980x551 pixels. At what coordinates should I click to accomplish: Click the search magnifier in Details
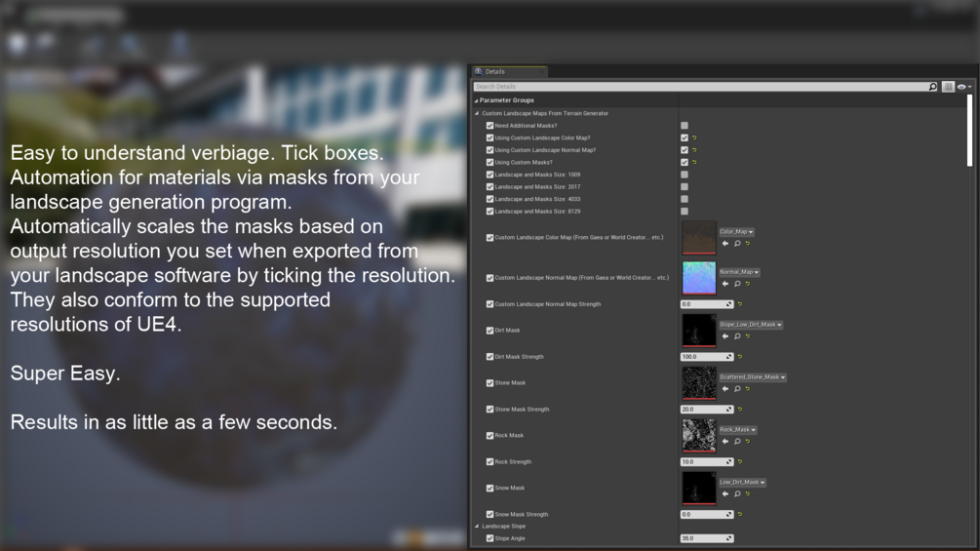click(x=933, y=87)
